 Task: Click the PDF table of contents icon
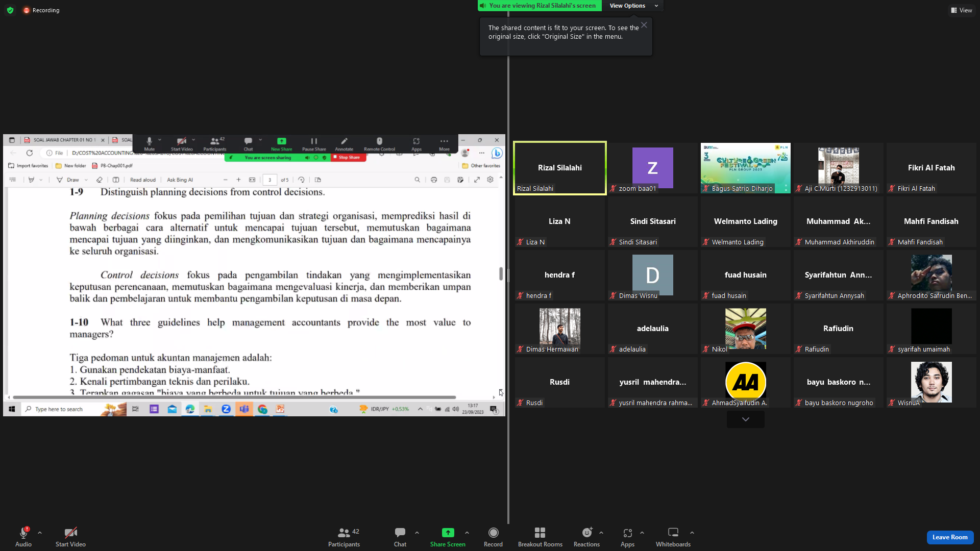coord(13,180)
